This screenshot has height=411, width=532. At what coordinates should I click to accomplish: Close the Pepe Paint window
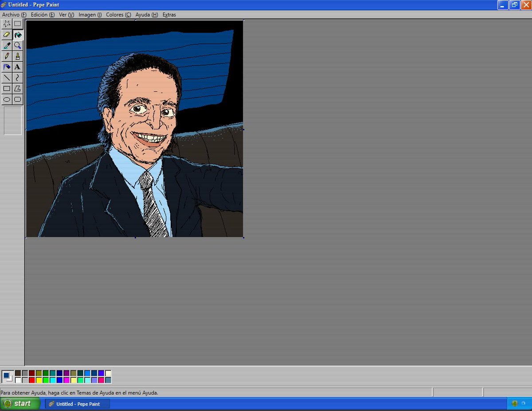point(526,5)
